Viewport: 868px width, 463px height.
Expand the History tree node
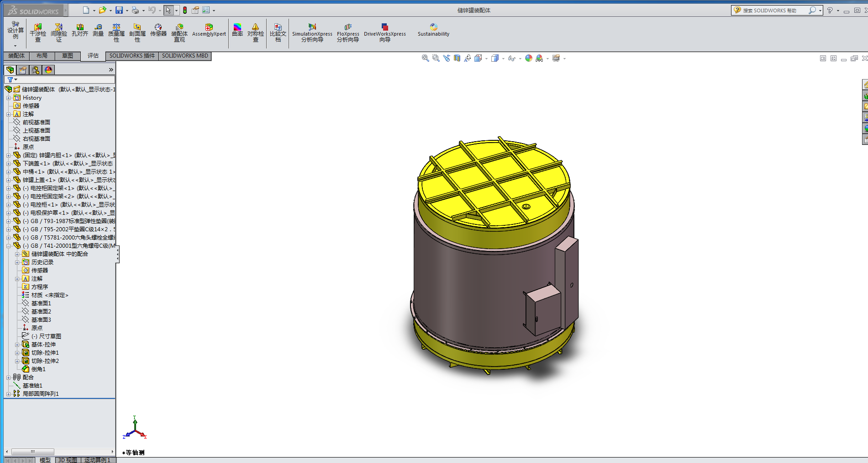8,98
